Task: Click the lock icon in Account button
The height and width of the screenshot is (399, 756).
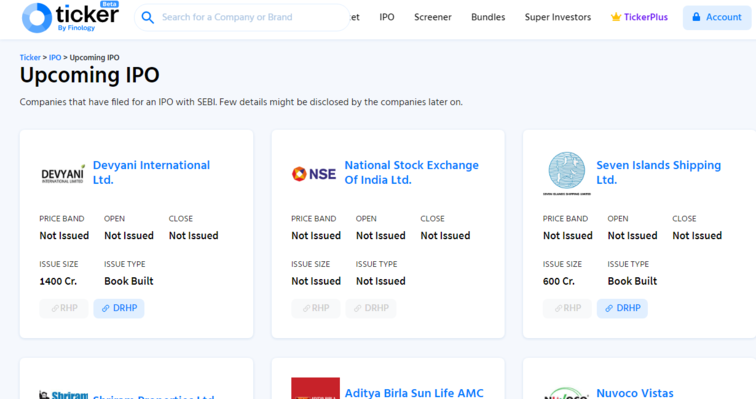Action: [696, 17]
